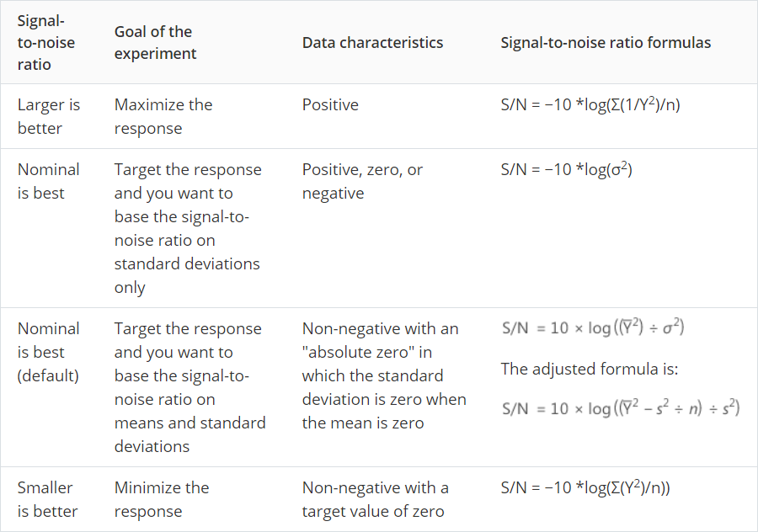This screenshot has width=758, height=532.
Task: Click the "Data characteristics" column header
Action: (x=372, y=42)
